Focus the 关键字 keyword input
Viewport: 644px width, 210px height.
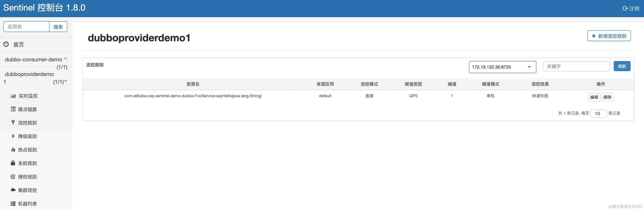[576, 66]
